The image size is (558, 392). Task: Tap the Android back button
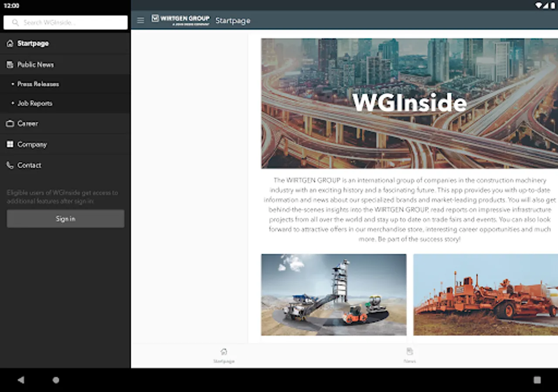click(20, 380)
